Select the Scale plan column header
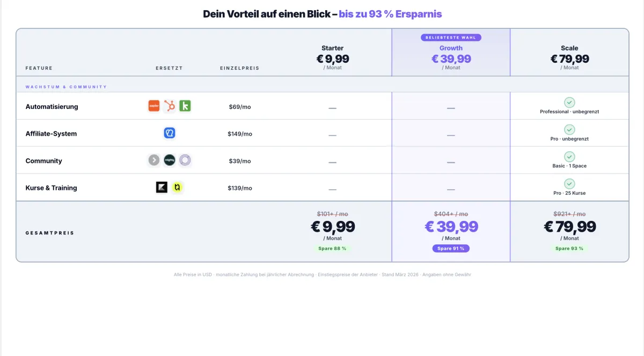 click(569, 57)
